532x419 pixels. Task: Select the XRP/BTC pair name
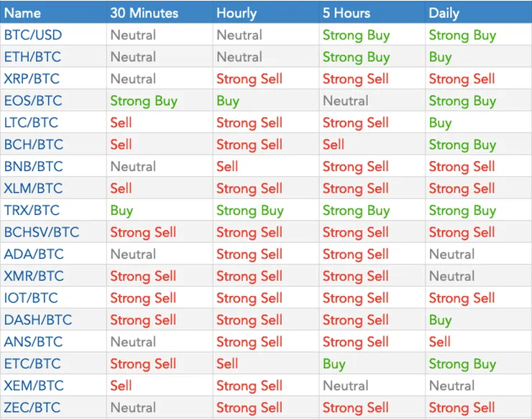pyautogui.click(x=32, y=79)
